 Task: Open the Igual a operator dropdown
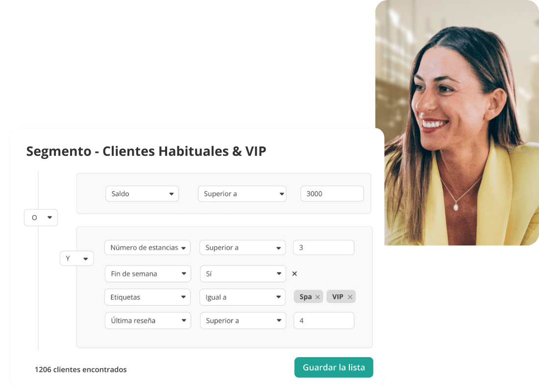(243, 297)
